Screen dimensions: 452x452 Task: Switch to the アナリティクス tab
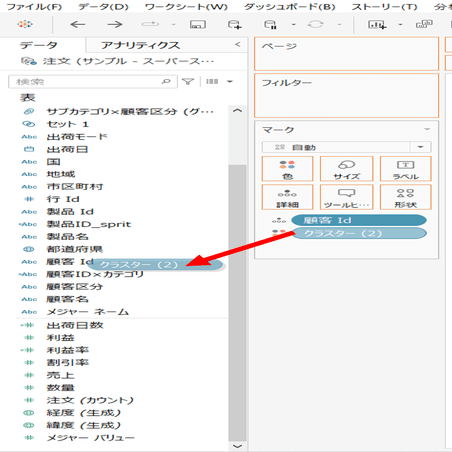coord(140,45)
